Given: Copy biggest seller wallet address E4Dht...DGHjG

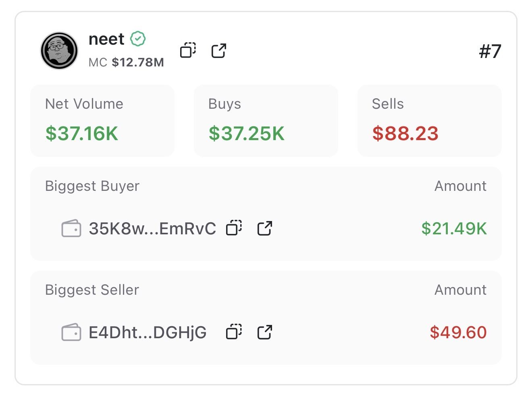Looking at the screenshot, I should pos(234,332).
